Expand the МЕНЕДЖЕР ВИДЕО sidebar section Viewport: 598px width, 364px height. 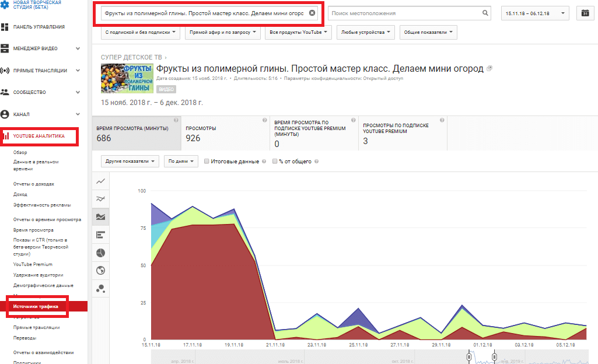coord(35,48)
